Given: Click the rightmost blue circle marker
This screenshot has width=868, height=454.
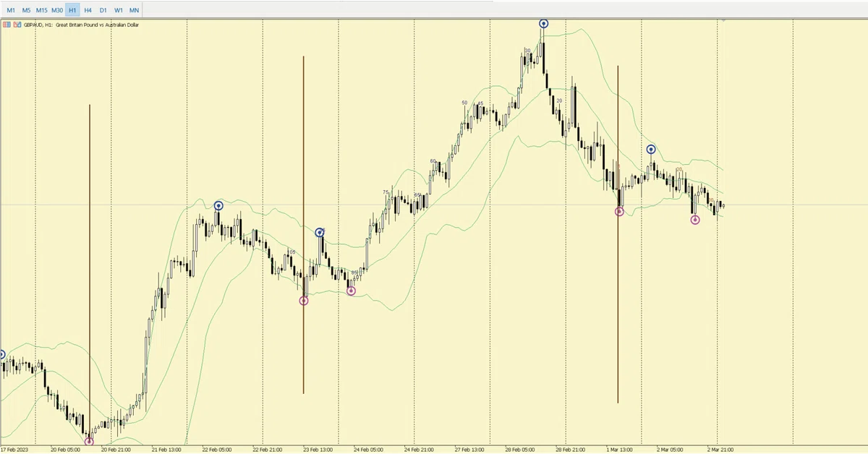Looking at the screenshot, I should click(x=651, y=150).
